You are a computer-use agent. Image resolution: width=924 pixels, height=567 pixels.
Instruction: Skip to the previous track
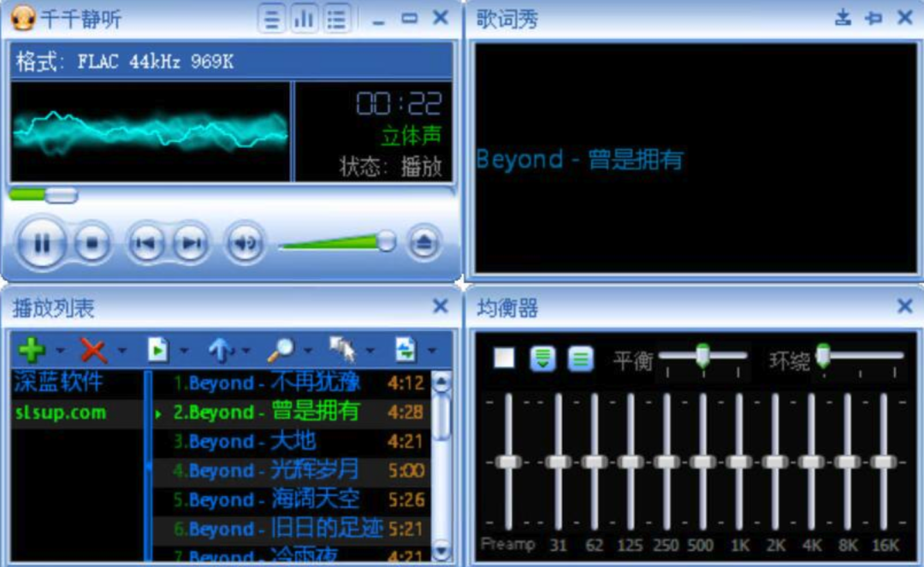coord(145,243)
